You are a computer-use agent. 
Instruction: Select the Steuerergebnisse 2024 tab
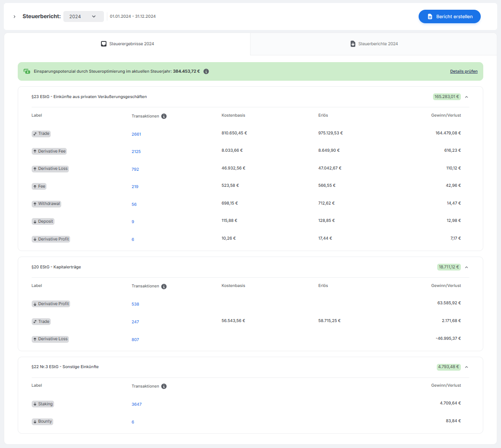127,44
